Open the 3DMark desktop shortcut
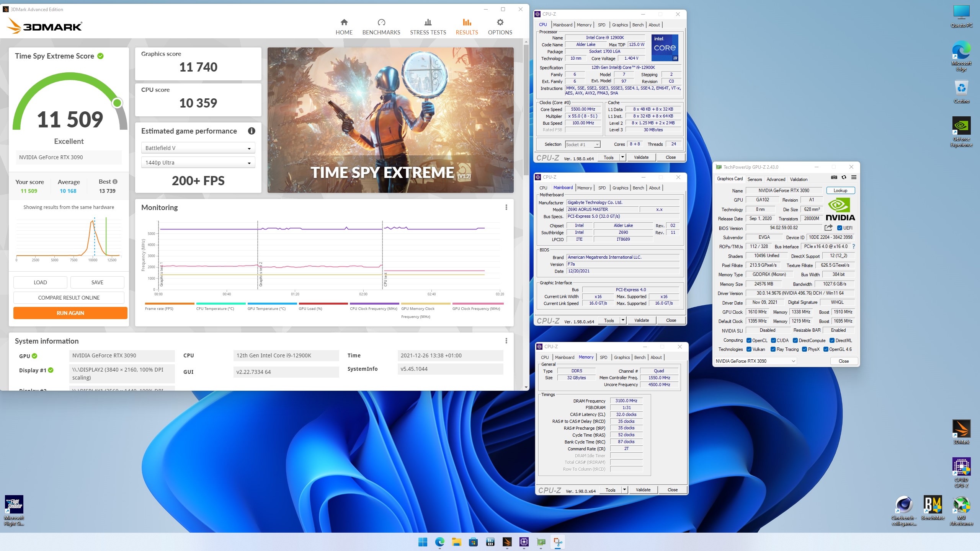980x551 pixels. (x=961, y=432)
